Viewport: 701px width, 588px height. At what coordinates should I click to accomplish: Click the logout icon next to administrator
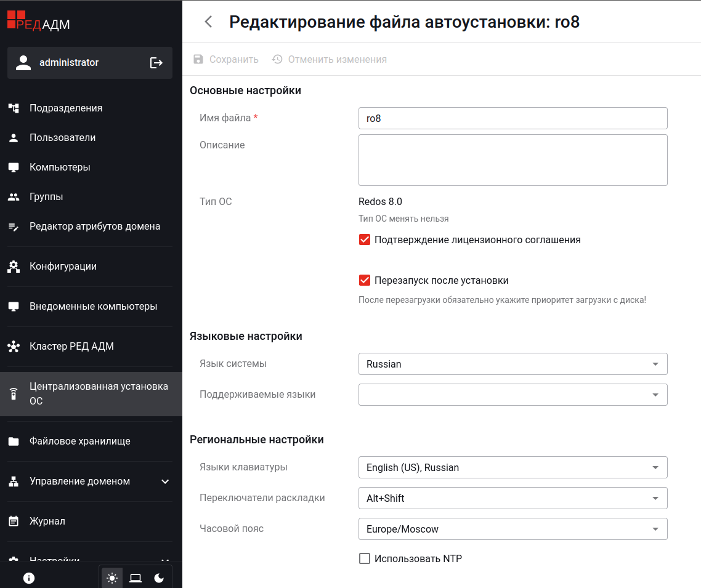[156, 63]
